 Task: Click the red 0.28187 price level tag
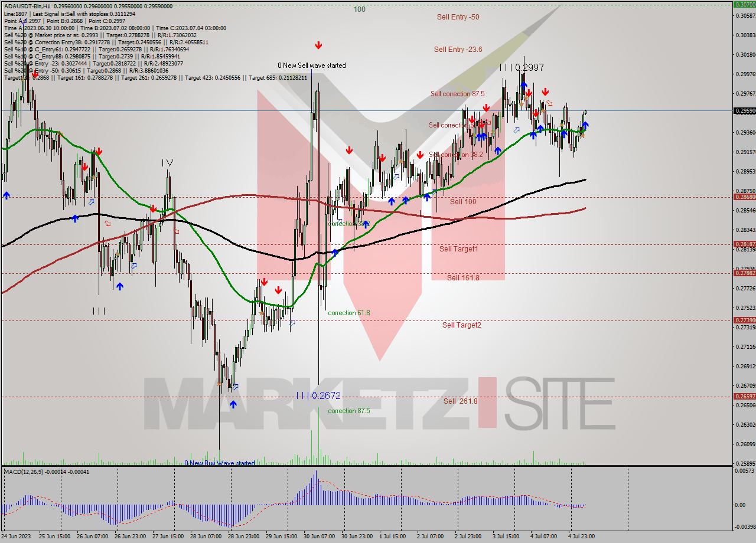(744, 244)
